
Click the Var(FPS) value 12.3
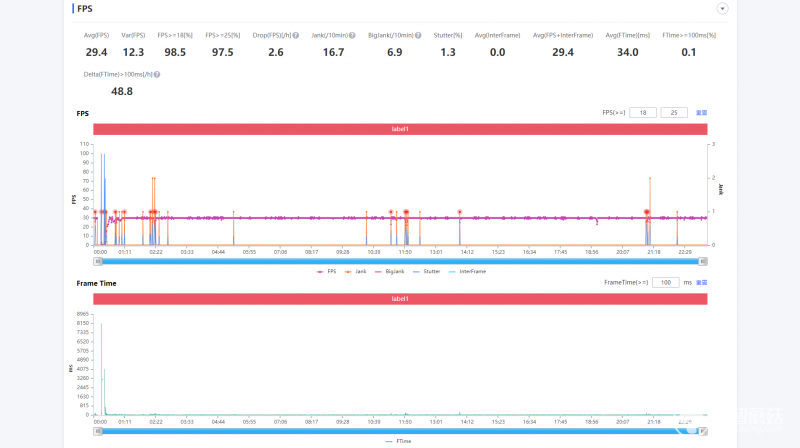[x=133, y=53]
